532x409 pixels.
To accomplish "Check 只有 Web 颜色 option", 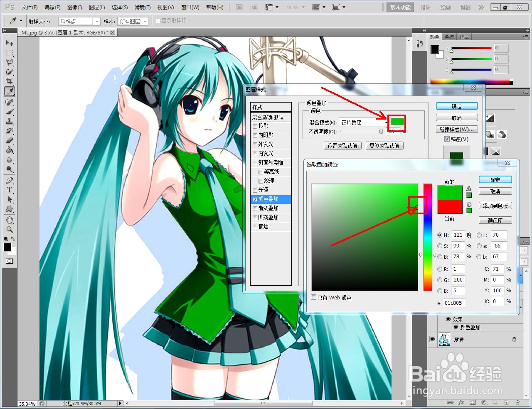I will point(314,297).
